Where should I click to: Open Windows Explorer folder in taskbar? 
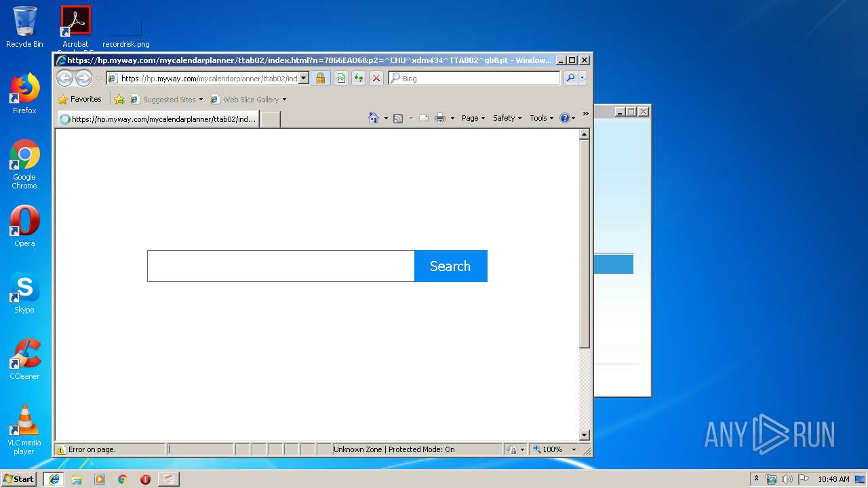[x=77, y=479]
